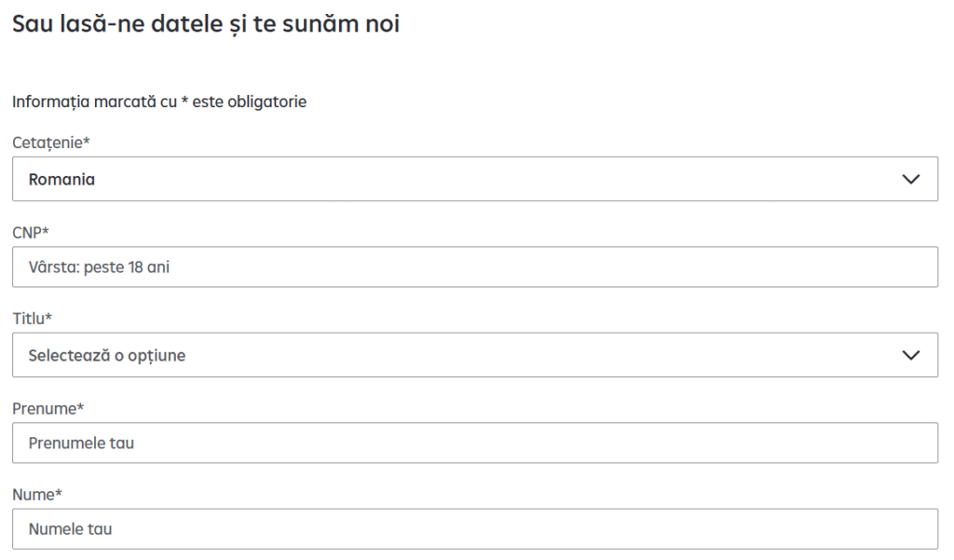The image size is (954, 560).
Task: Click the "Prenumele tau" placeholder text
Action: point(81,444)
